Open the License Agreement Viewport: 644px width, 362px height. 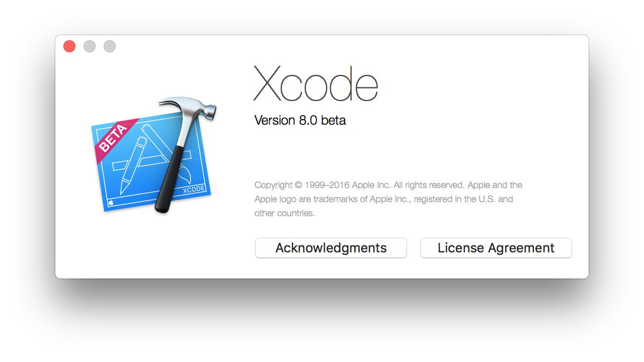496,248
